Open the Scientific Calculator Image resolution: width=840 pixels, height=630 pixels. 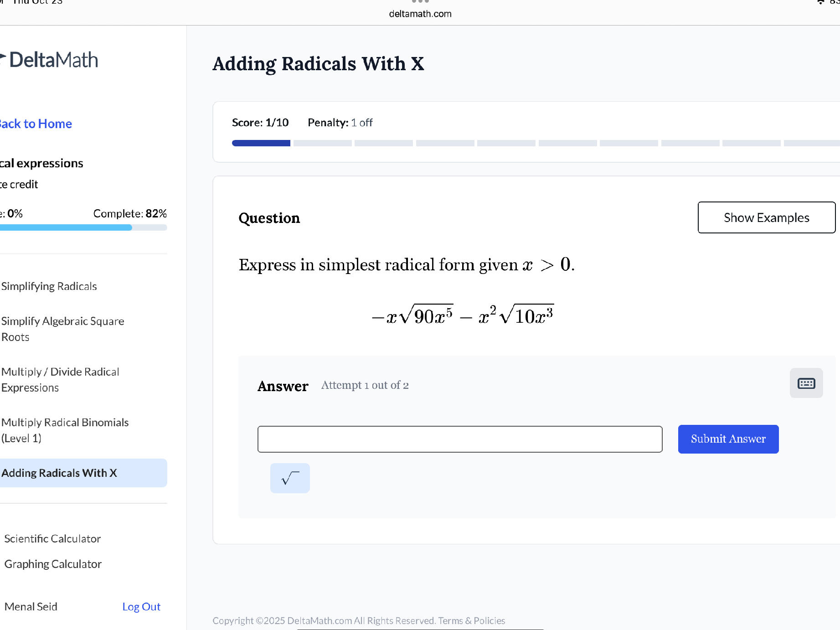point(52,538)
